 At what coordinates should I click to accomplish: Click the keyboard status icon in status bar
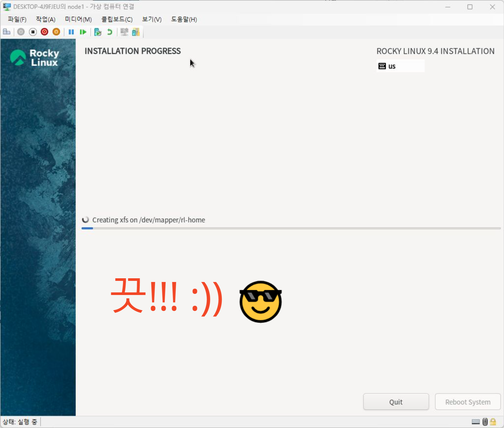pos(476,422)
